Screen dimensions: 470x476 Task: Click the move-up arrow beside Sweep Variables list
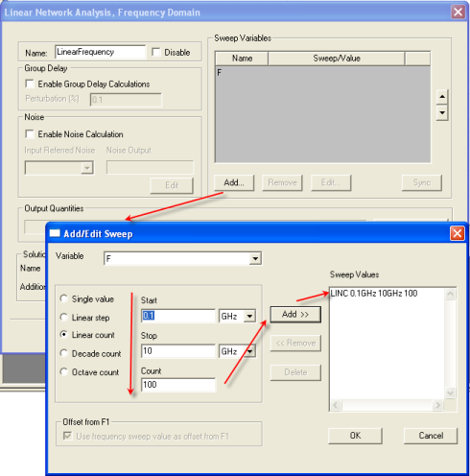click(x=442, y=97)
